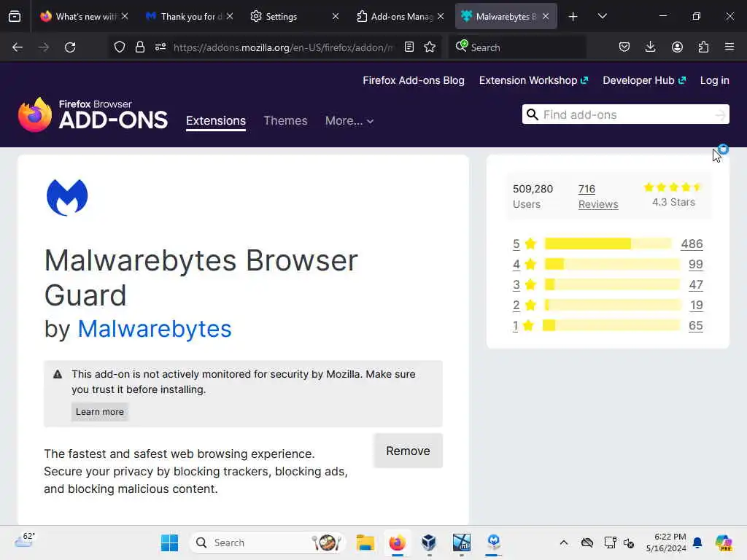The image size is (747, 560).
Task: Reload the current page
Action: 70,47
